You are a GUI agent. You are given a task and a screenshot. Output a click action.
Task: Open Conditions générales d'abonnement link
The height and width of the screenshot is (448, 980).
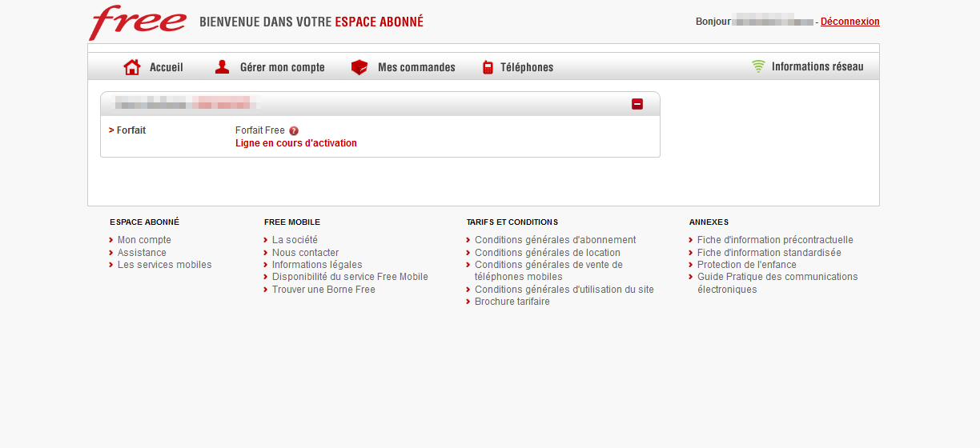[x=556, y=240]
